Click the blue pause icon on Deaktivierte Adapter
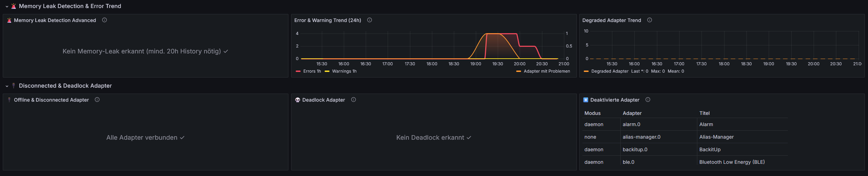This screenshot has height=176, width=868. [586, 100]
